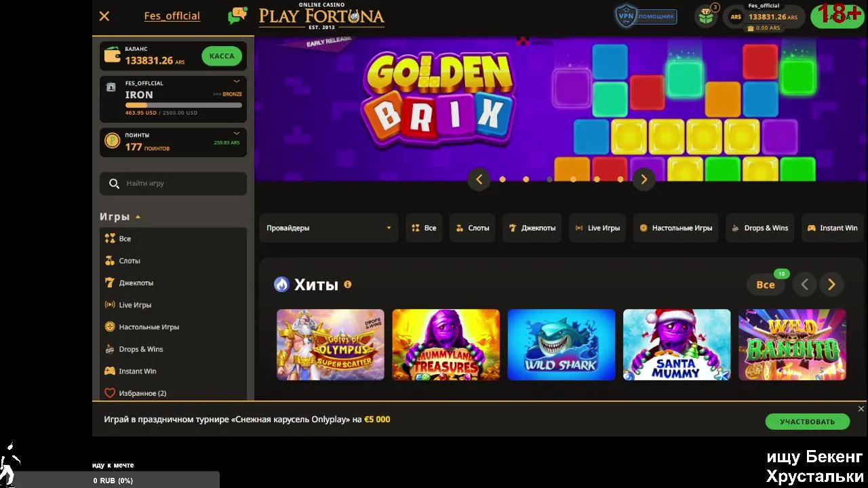Click the points coin icon

112,141
